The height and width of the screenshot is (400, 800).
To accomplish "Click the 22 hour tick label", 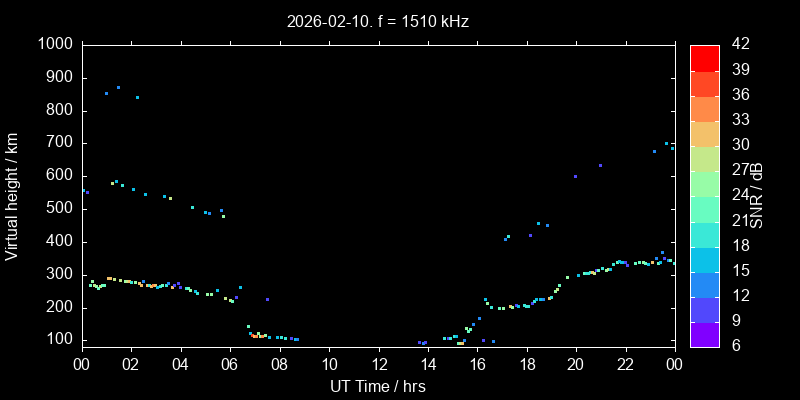I will [x=626, y=364].
